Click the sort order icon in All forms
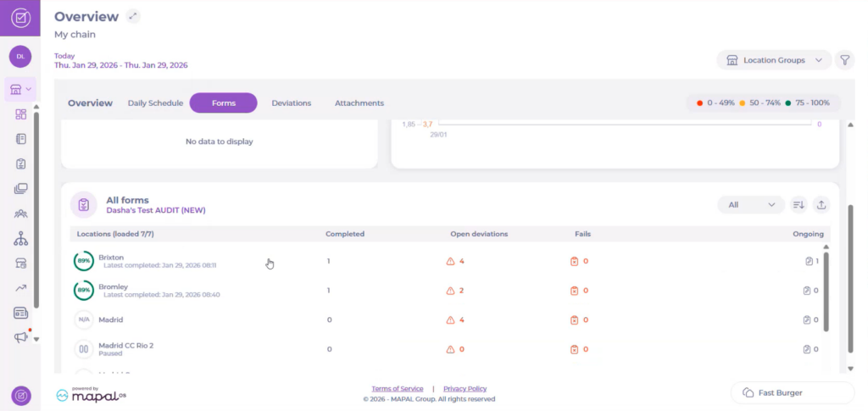 (x=798, y=204)
